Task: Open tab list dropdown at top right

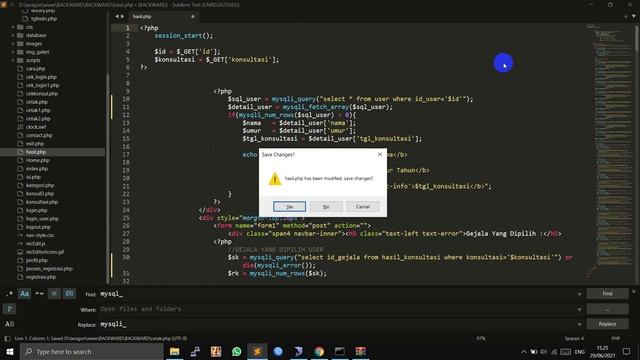Action: tap(634, 17)
